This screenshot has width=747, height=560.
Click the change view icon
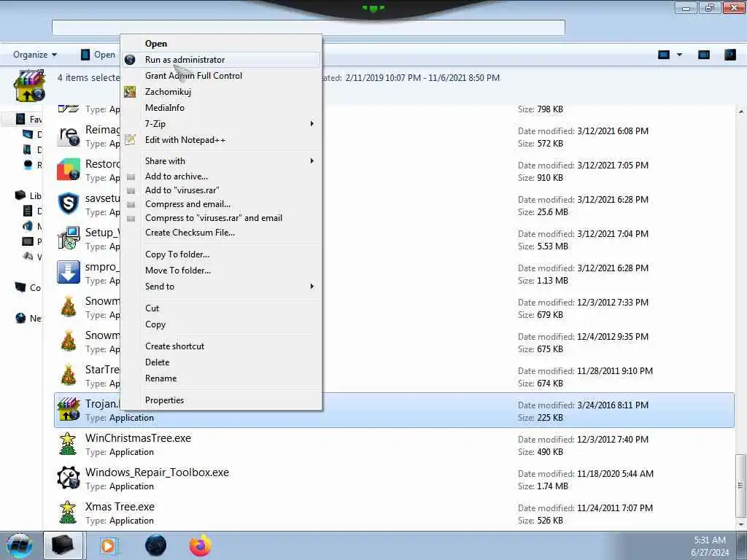click(x=664, y=55)
